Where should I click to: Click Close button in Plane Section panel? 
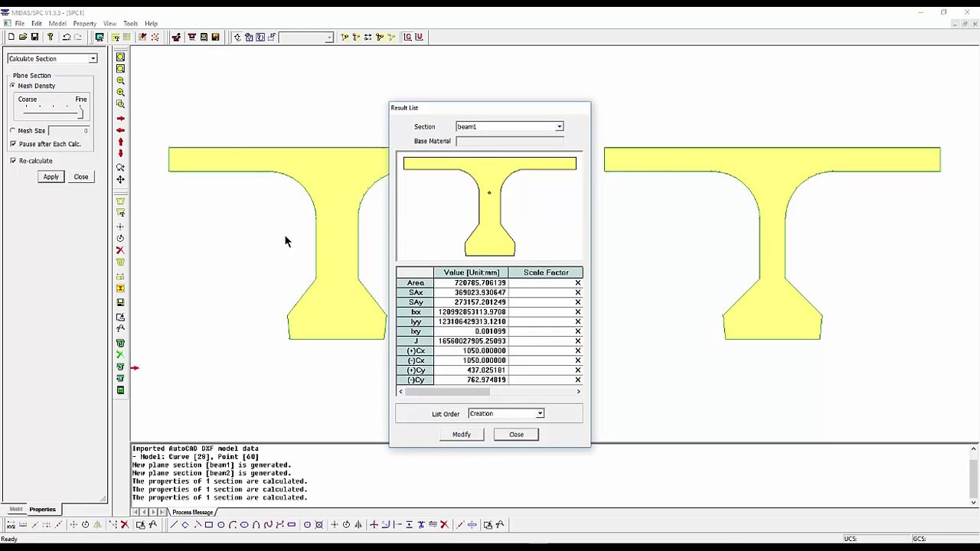tap(81, 177)
